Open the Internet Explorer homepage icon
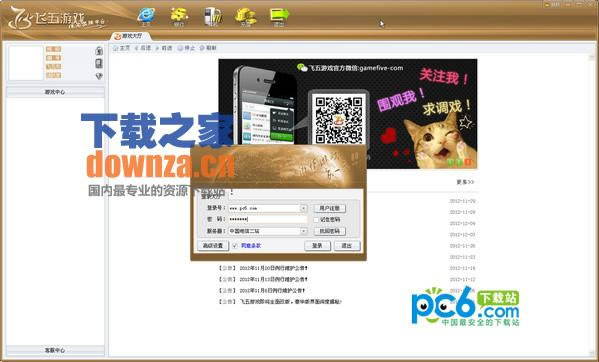Image resolution: width=599 pixels, height=362 pixels. pyautogui.click(x=146, y=16)
